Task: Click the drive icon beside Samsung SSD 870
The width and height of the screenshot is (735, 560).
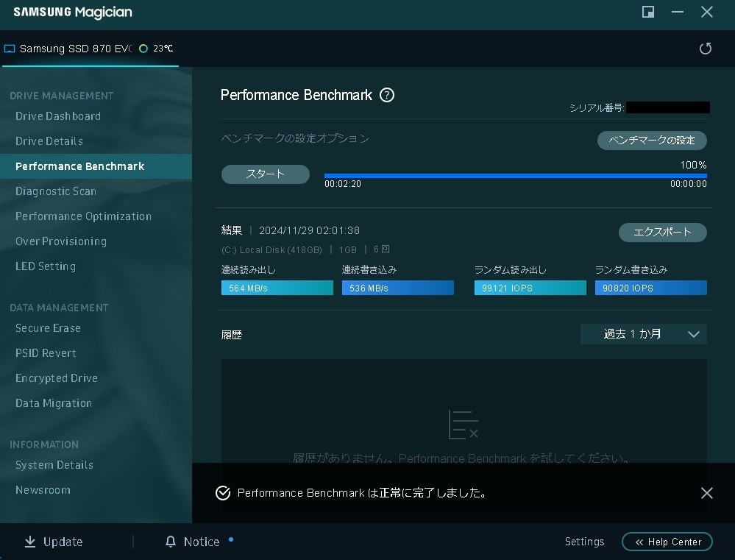Action: [x=10, y=49]
